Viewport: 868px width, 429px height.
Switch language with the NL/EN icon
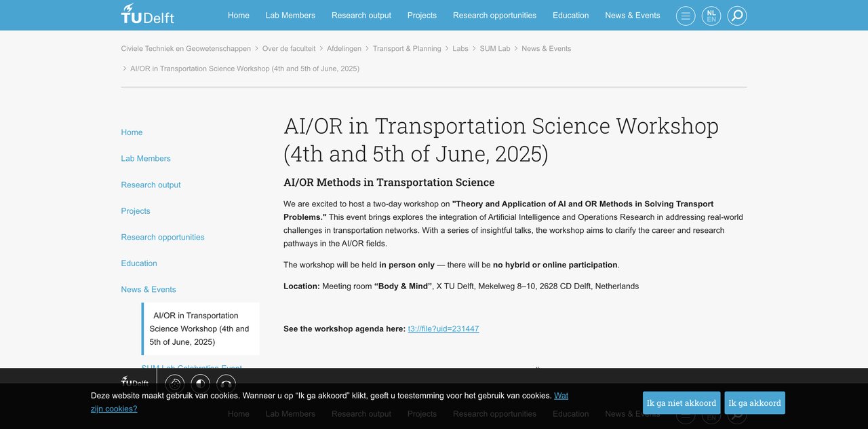pos(711,16)
